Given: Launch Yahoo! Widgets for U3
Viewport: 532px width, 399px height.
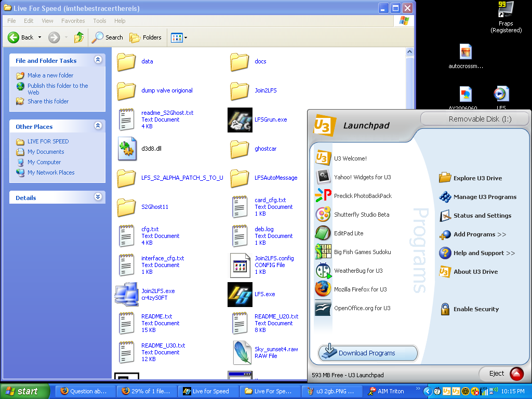Looking at the screenshot, I should 354,177.
